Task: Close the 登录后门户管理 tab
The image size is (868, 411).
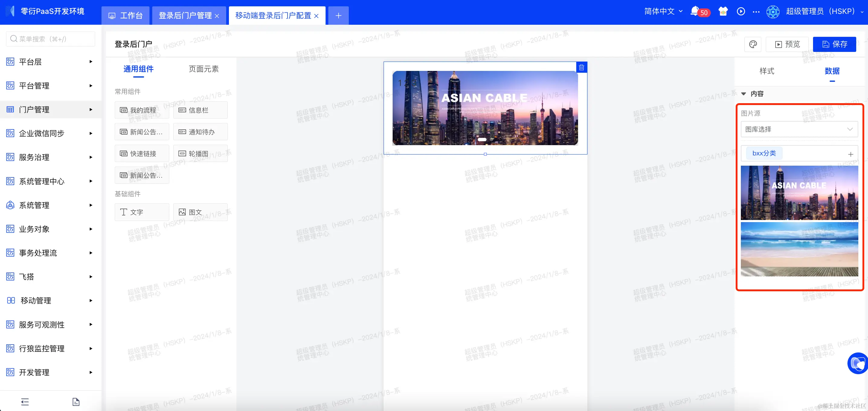Action: click(x=217, y=16)
